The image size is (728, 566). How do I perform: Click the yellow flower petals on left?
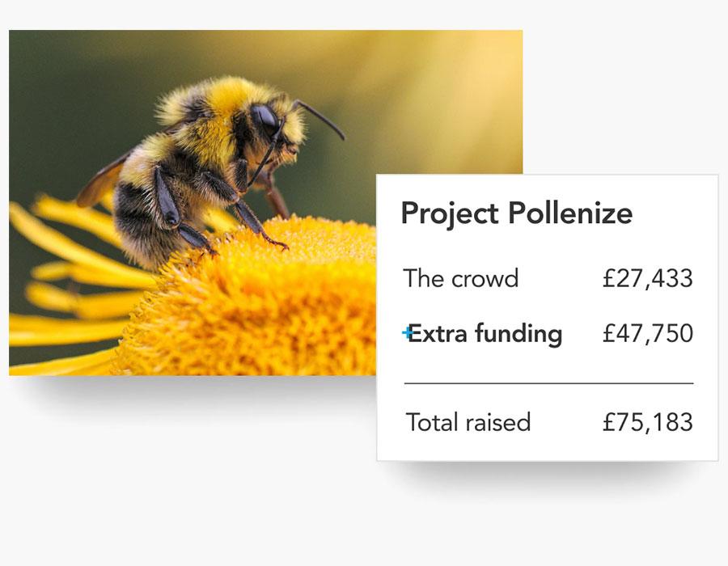70,278
